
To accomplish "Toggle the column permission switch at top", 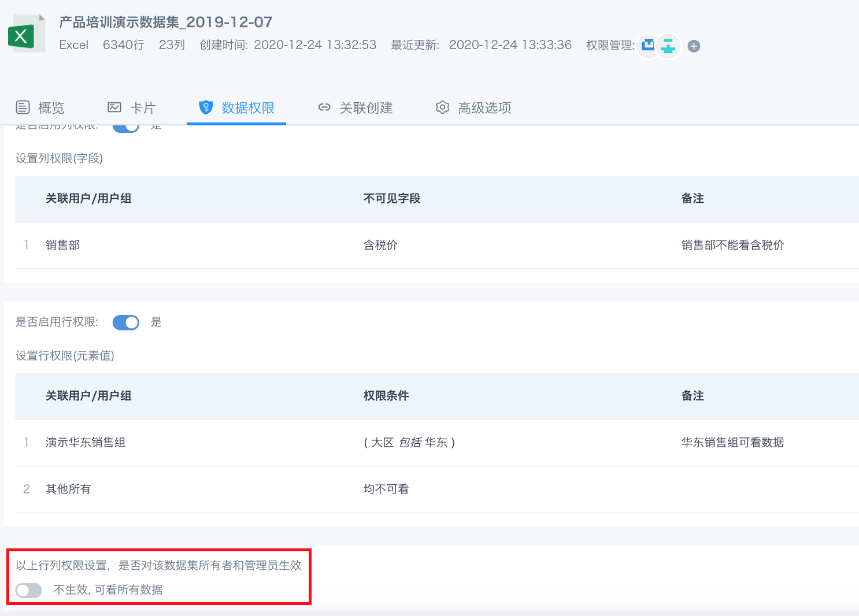I will click(126, 128).
